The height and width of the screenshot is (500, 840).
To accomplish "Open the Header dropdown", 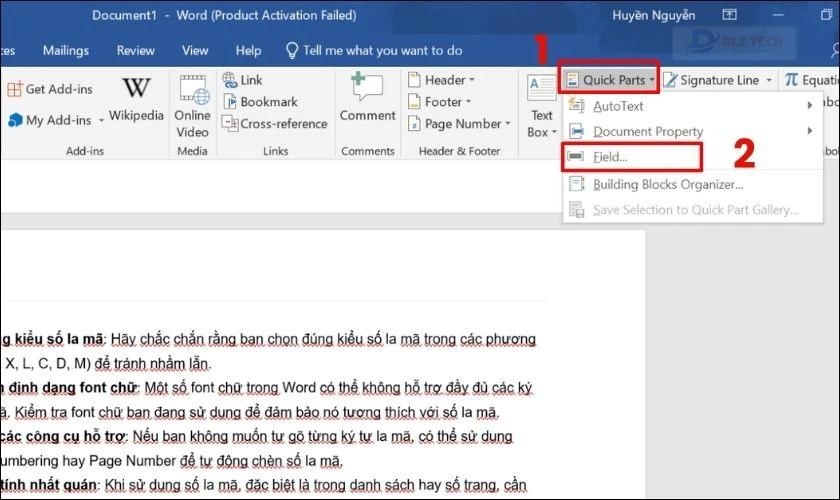I will pos(441,80).
